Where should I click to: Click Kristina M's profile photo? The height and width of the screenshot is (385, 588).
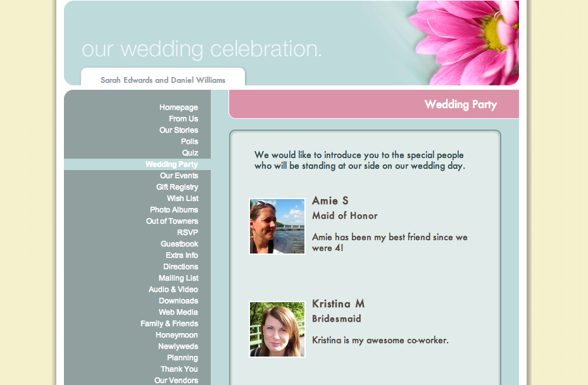pos(277,329)
